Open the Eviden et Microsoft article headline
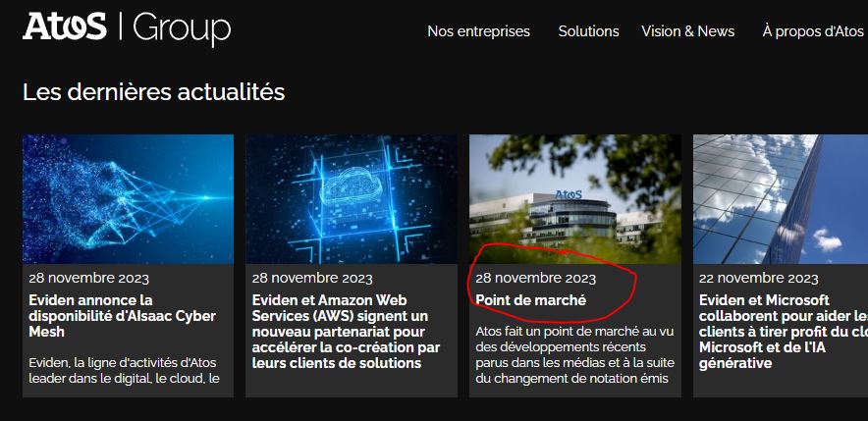The height and width of the screenshot is (421, 868). [x=784, y=332]
